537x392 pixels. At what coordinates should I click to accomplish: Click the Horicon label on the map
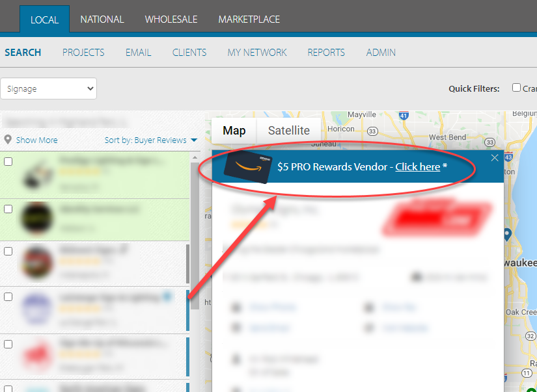point(341,129)
